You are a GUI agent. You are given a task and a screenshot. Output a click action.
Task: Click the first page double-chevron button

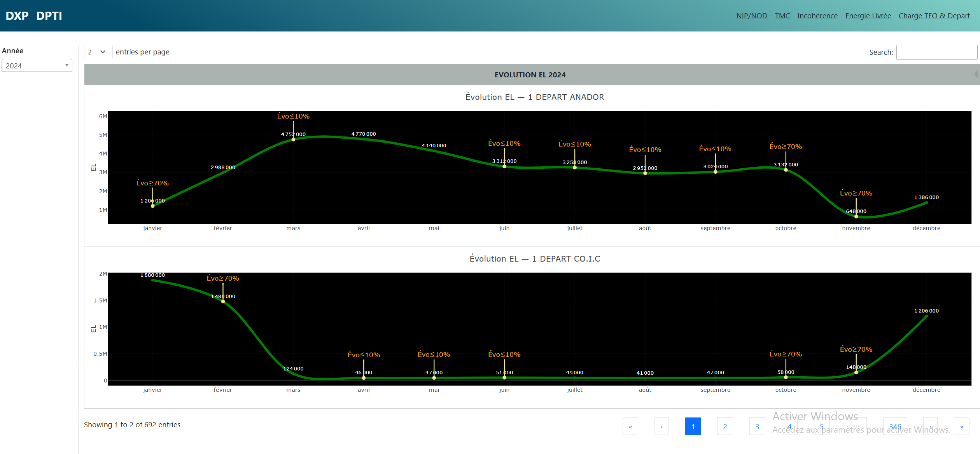(630, 426)
